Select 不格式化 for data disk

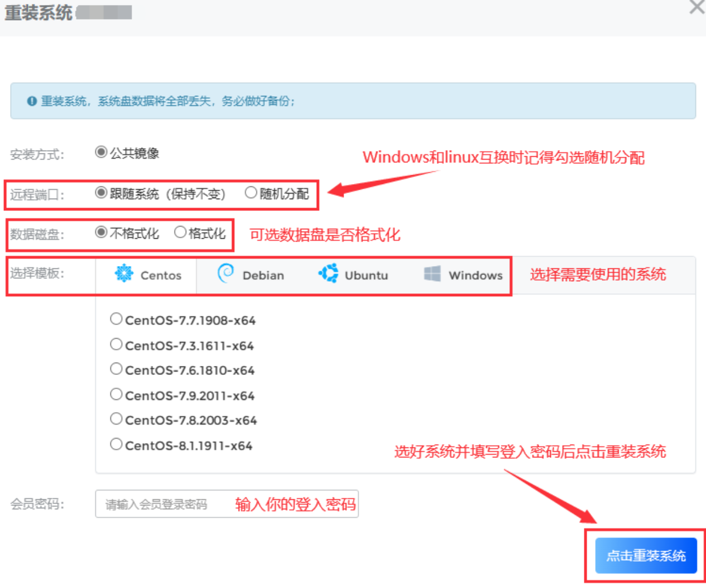coord(101,233)
